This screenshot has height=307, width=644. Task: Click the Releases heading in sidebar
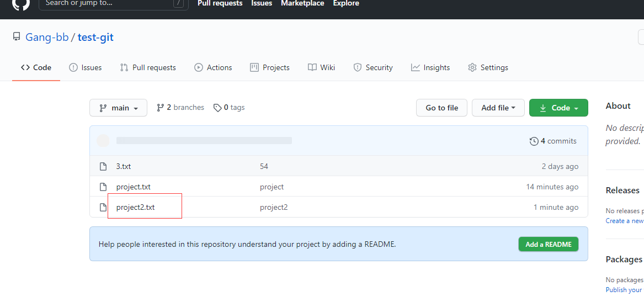point(622,190)
